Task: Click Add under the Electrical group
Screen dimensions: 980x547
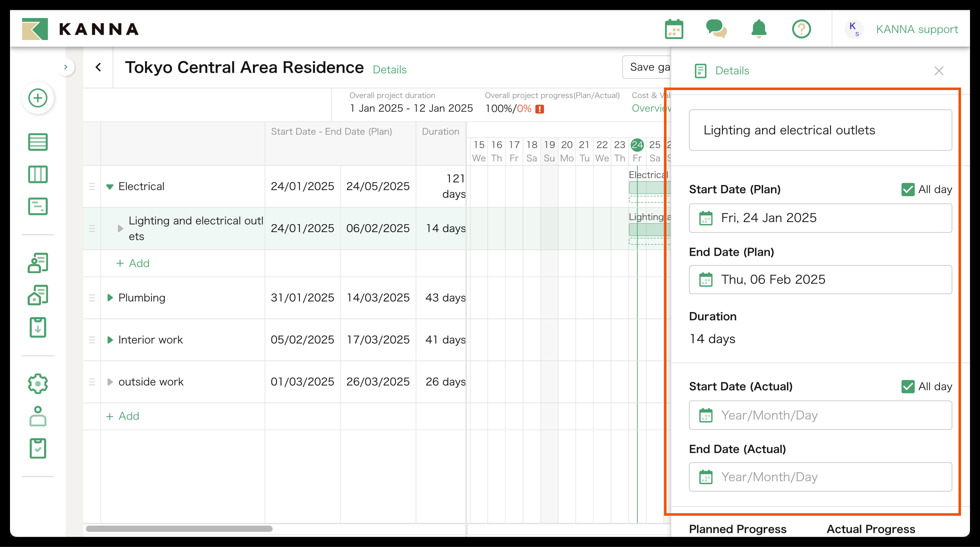Action: pyautogui.click(x=132, y=263)
